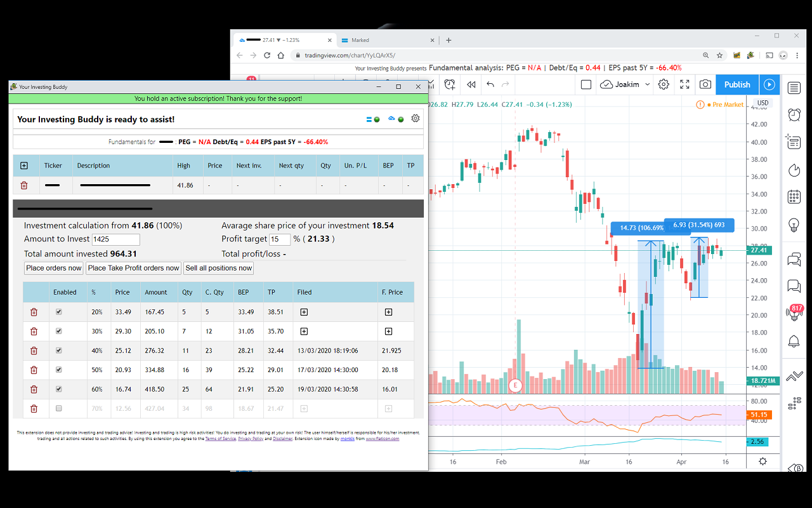The width and height of the screenshot is (812, 508).
Task: Open a new browser tab
Action: (449, 40)
